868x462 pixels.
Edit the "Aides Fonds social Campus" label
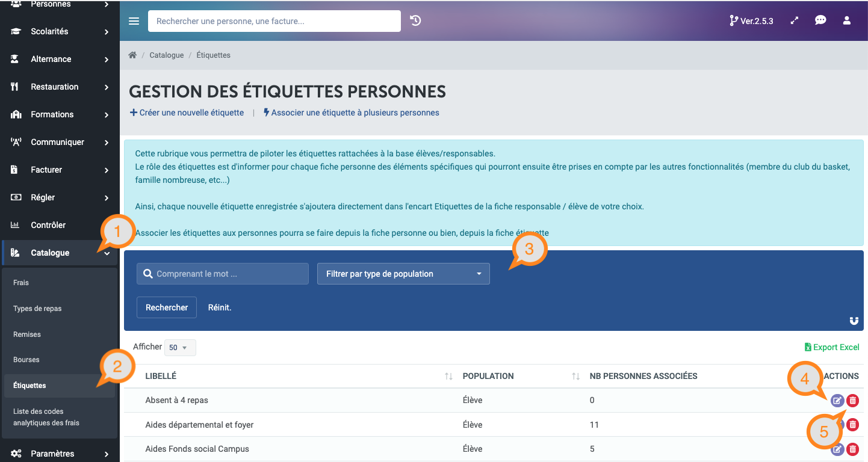(x=837, y=449)
